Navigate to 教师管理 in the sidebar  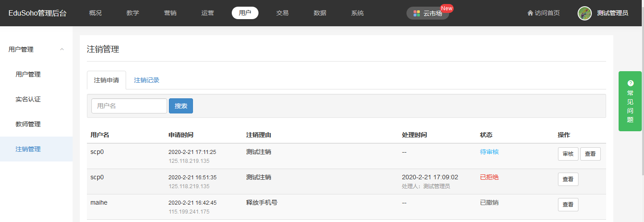point(28,124)
